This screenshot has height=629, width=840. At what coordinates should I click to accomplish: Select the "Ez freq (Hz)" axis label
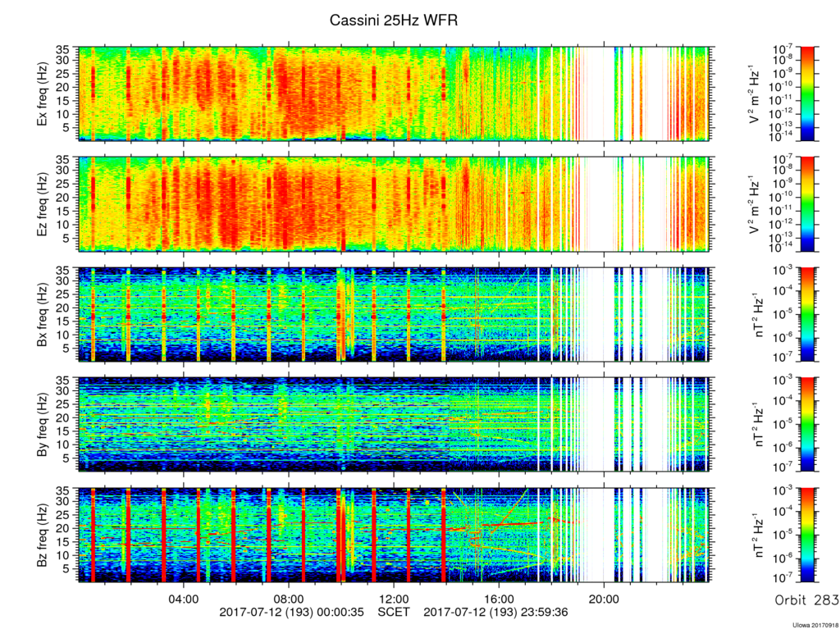point(42,205)
